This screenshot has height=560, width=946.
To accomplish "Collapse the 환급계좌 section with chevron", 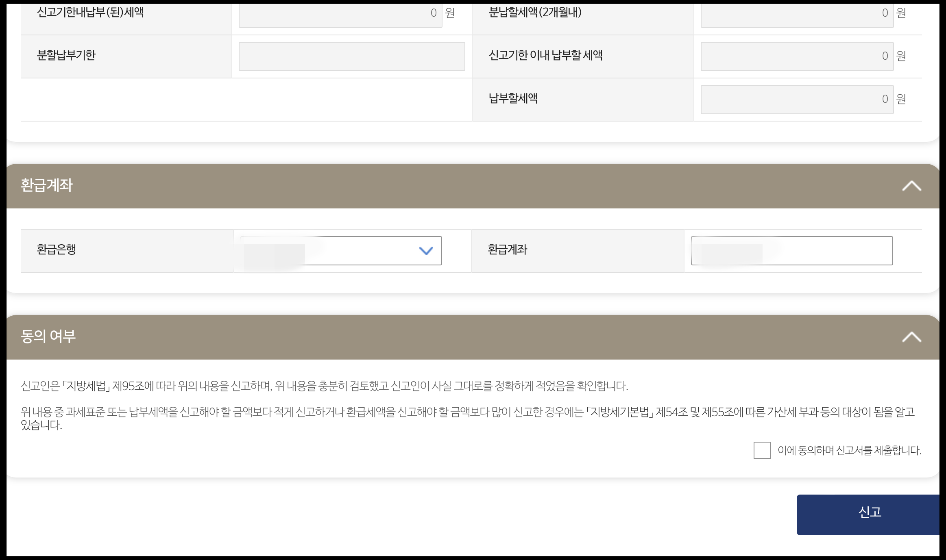I will pyautogui.click(x=911, y=186).
